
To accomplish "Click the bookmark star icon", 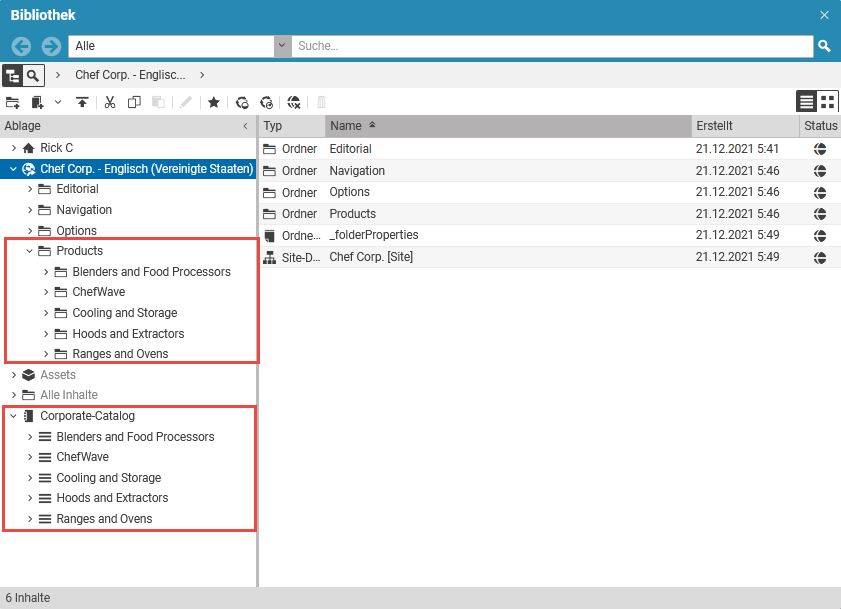I will (x=213, y=102).
